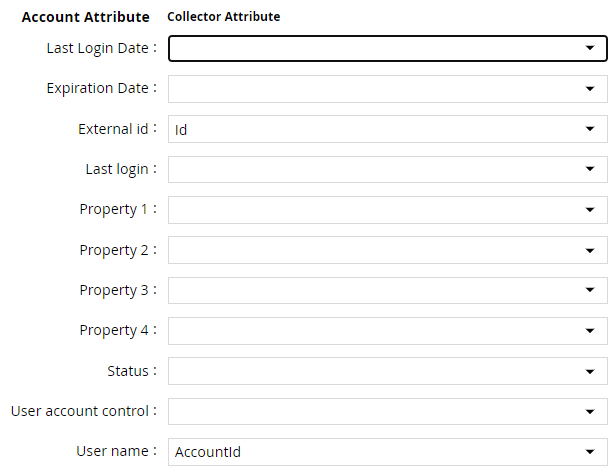Click the Status label
This screenshot has width=614, height=475.
(128, 371)
